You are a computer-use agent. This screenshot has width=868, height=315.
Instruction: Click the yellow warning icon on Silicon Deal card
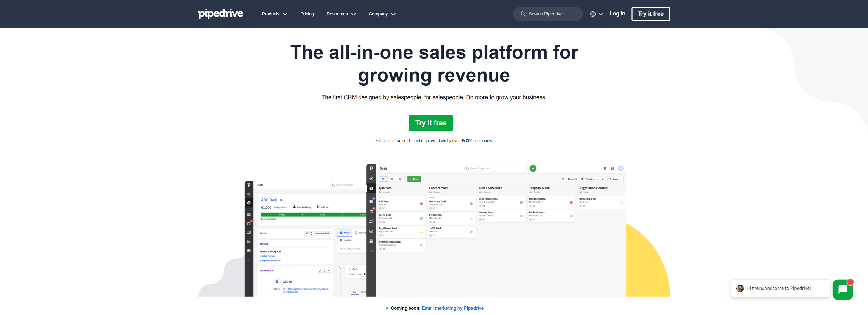click(471, 218)
